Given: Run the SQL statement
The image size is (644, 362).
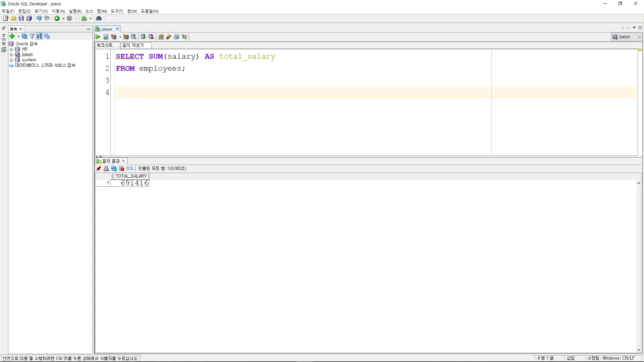Looking at the screenshot, I should tap(98, 37).
